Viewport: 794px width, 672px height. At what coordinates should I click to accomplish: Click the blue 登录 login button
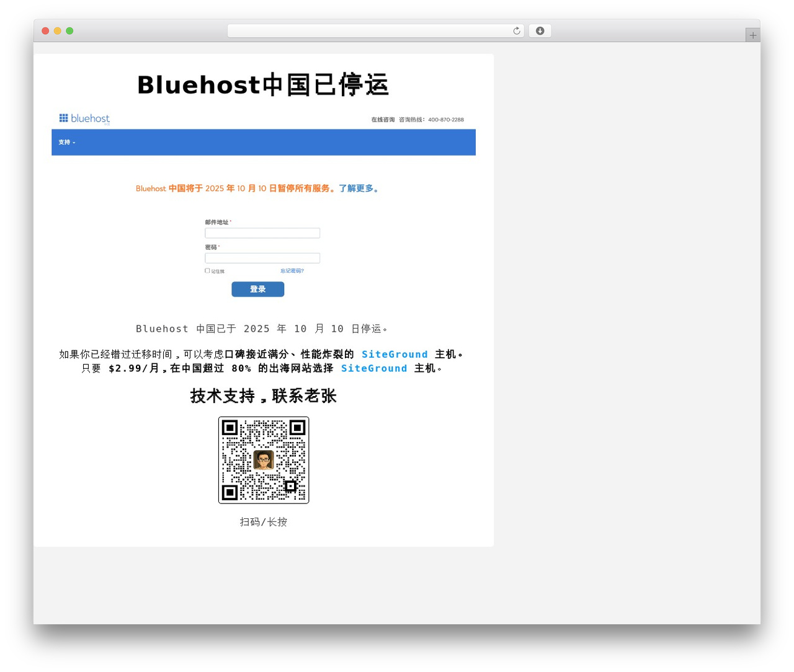[258, 290]
